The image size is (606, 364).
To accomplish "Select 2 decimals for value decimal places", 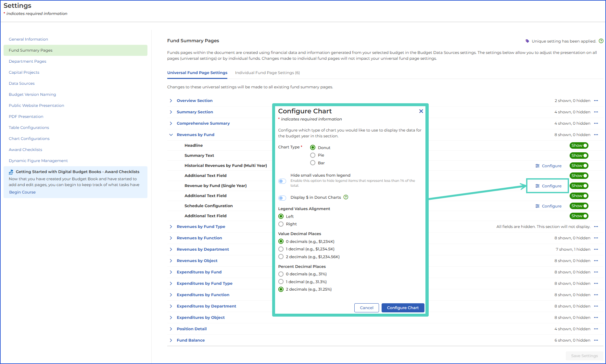I will tap(281, 257).
